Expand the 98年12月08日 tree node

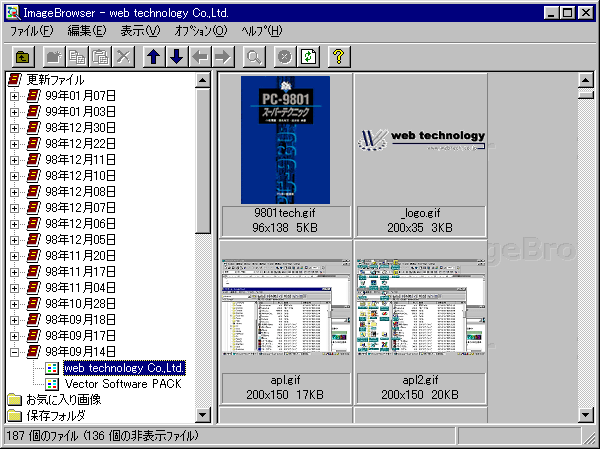pyautogui.click(x=14, y=192)
